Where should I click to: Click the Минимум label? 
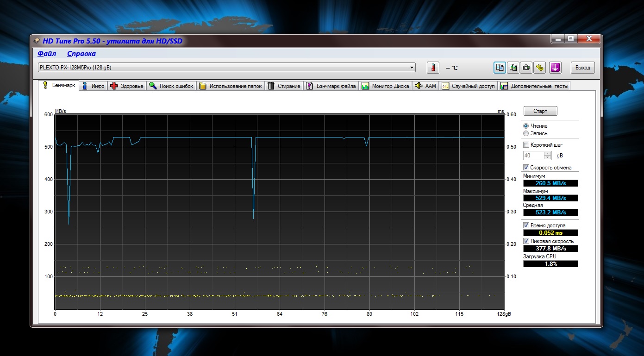click(x=534, y=176)
